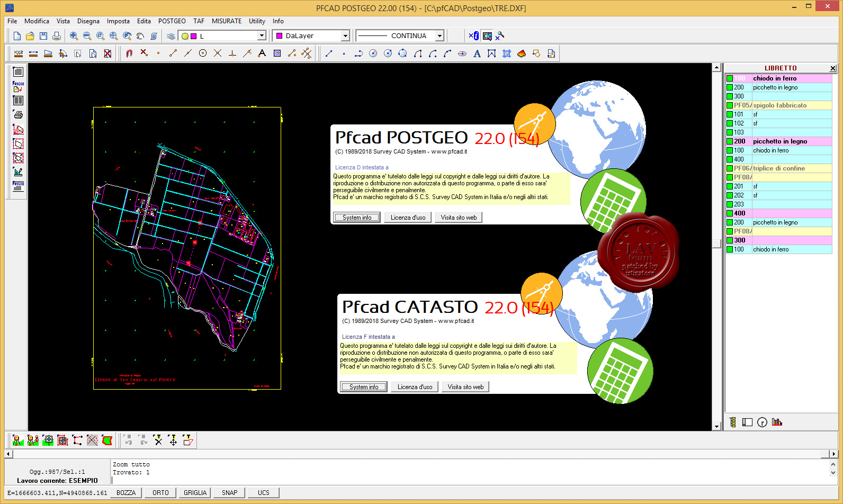
Task: Save the drawing with the floppy icon
Action: point(43,36)
